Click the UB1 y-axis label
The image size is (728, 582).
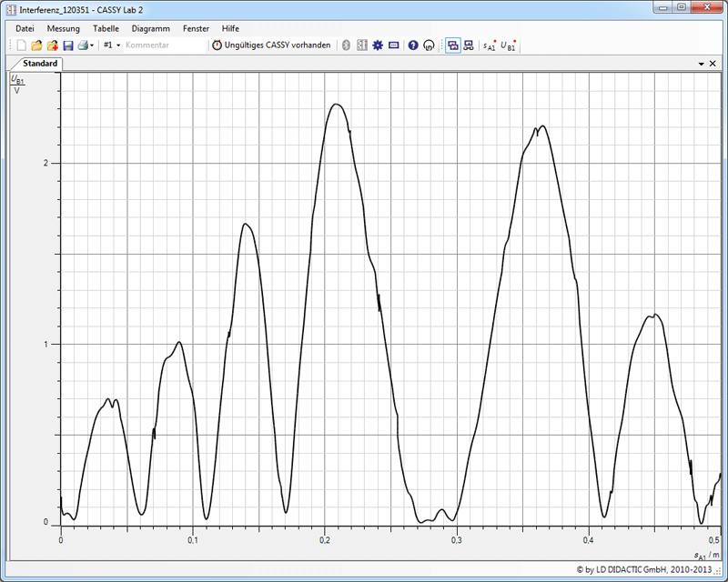[17, 80]
